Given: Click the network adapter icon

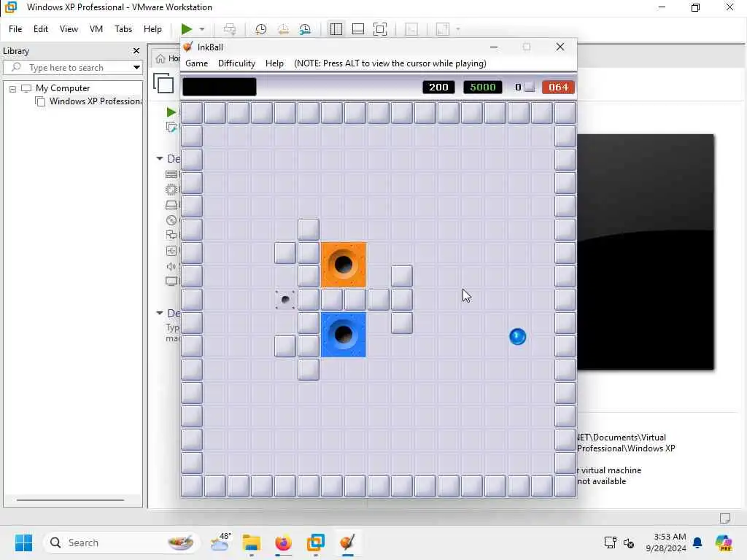Looking at the screenshot, I should [171, 236].
